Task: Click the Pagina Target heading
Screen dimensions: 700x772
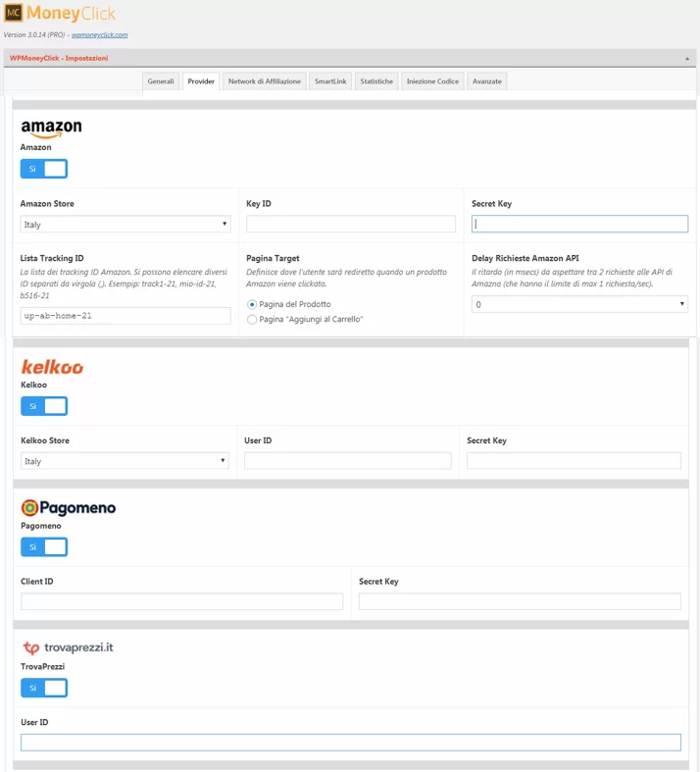Action: (273, 259)
